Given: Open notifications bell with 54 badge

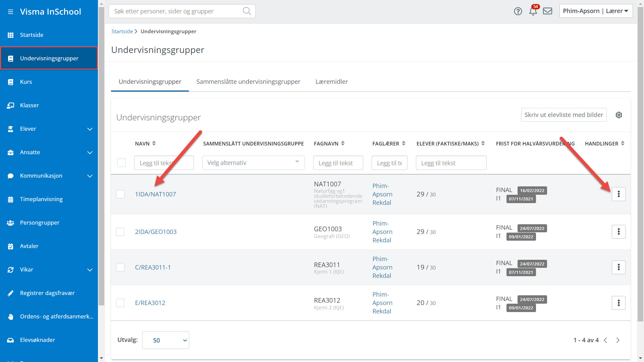Looking at the screenshot, I should pos(533,11).
